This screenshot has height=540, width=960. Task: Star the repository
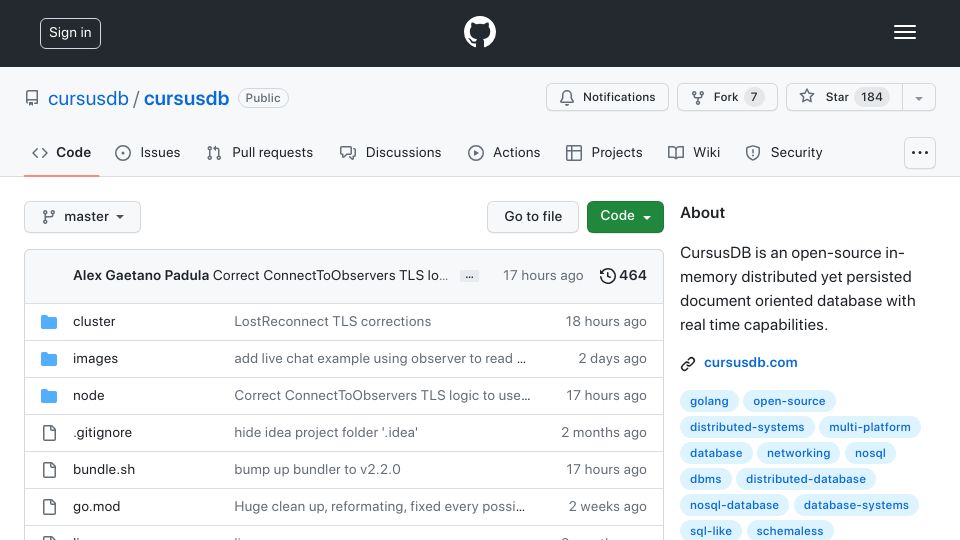844,97
